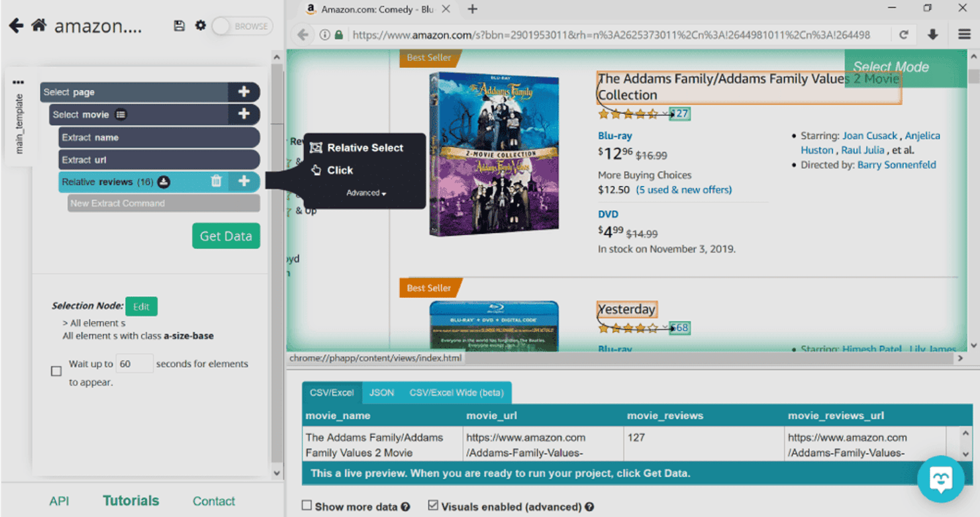Uncheck Visuals enabled (advanced)
Viewport: 980px width, 517px height.
pos(433,506)
